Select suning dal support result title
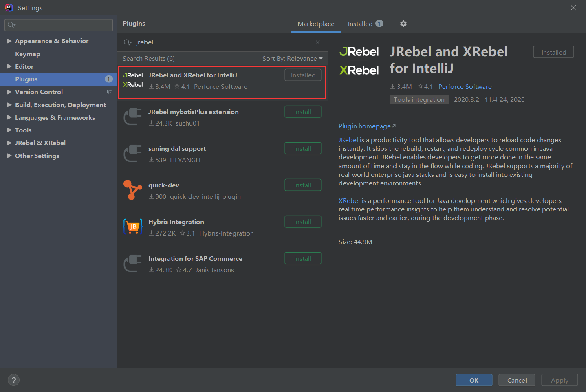This screenshot has width=586, height=392. tap(177, 148)
